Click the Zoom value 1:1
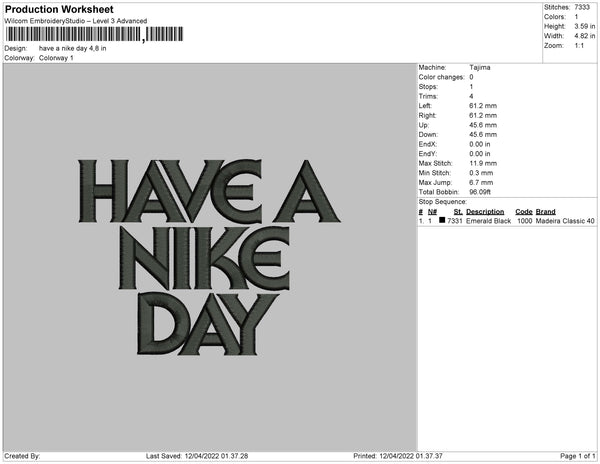Screen dimensions: 600x464 pyautogui.click(x=579, y=46)
